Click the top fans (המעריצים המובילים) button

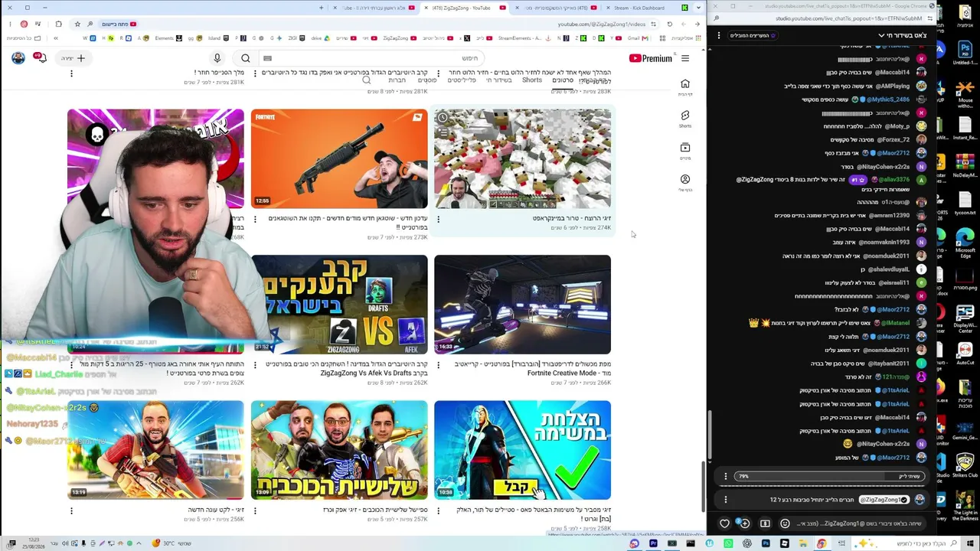pyautogui.click(x=751, y=35)
